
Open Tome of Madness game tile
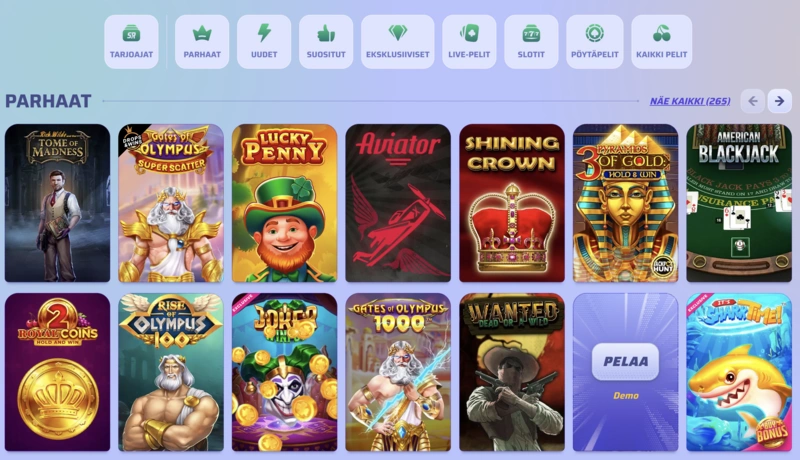click(57, 203)
